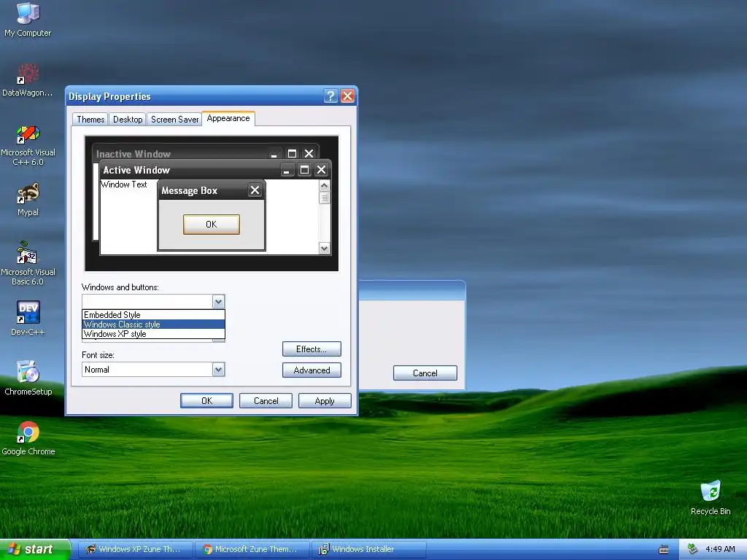Switch to Windows XP Zune Theme taskbar item
Image resolution: width=747 pixels, height=560 pixels.
135,549
